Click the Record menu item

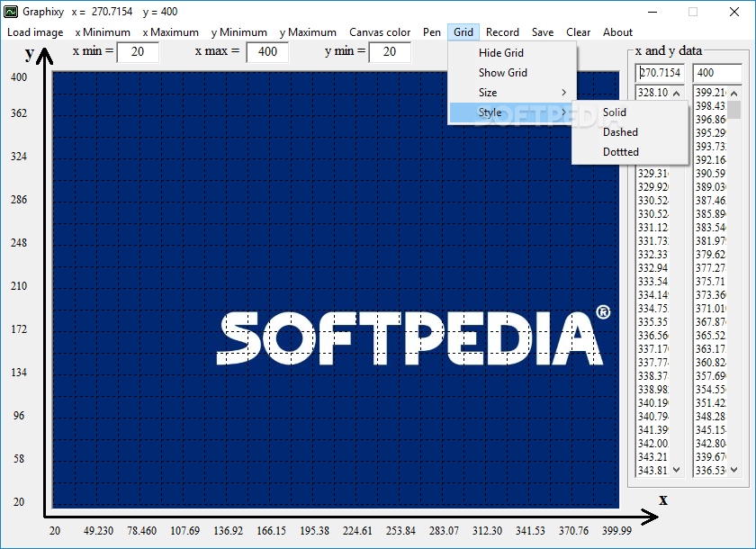click(502, 32)
